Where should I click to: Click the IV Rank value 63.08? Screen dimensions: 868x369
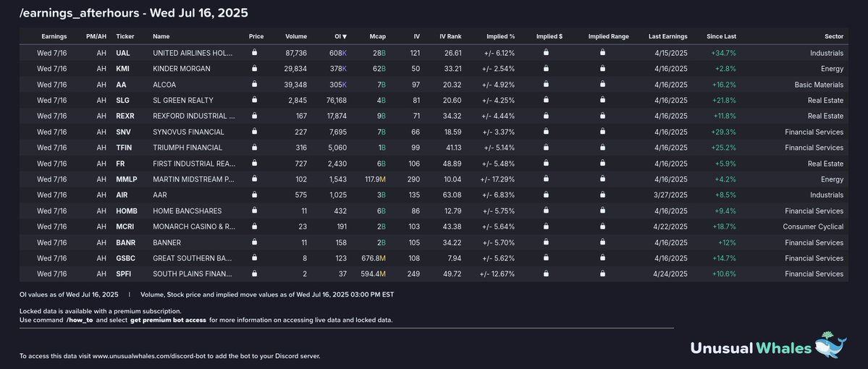[452, 195]
